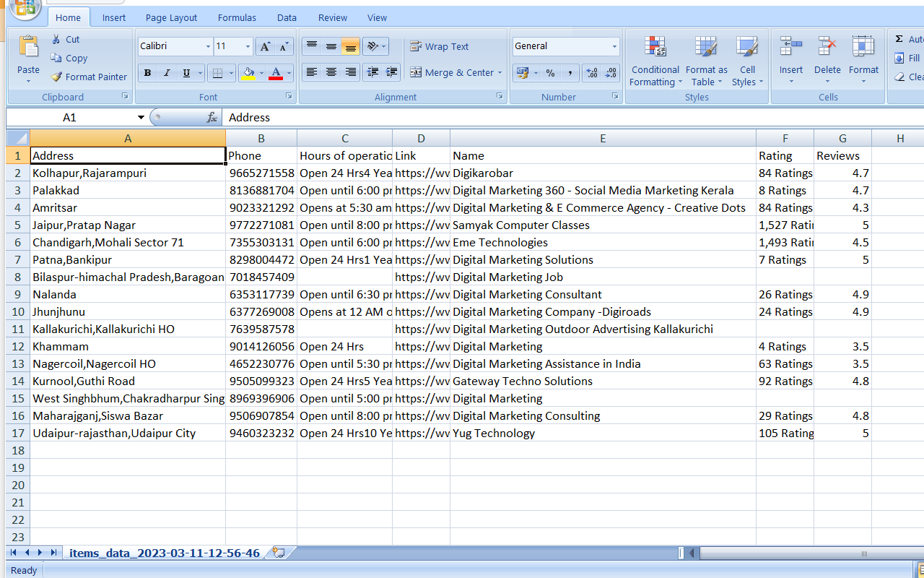This screenshot has width=924, height=578.
Task: Switch to the View tab
Action: tap(377, 17)
